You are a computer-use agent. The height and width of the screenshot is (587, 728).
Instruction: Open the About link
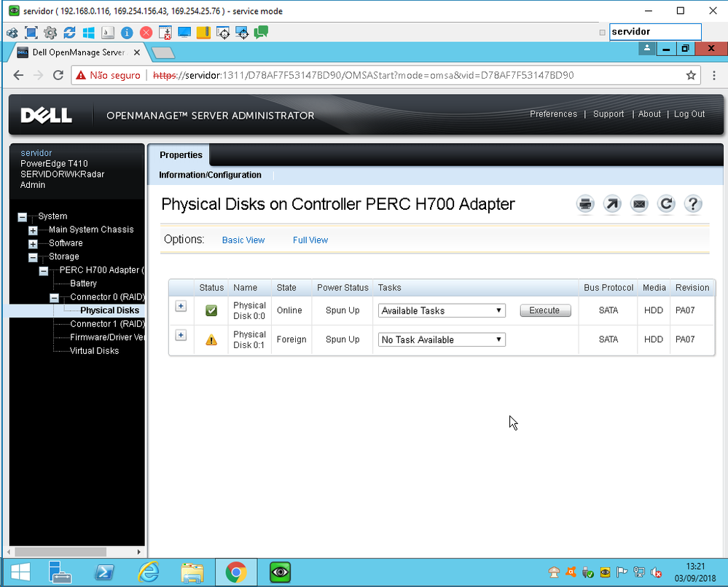649,114
